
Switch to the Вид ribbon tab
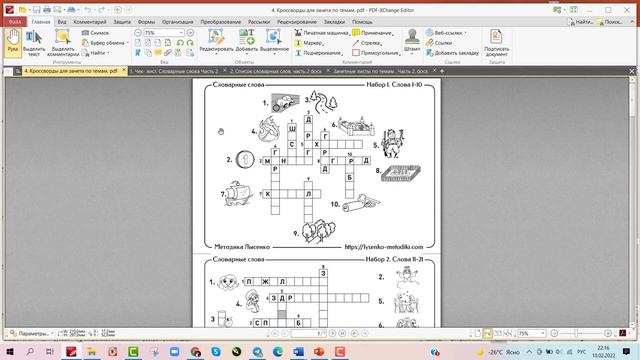coord(62,22)
